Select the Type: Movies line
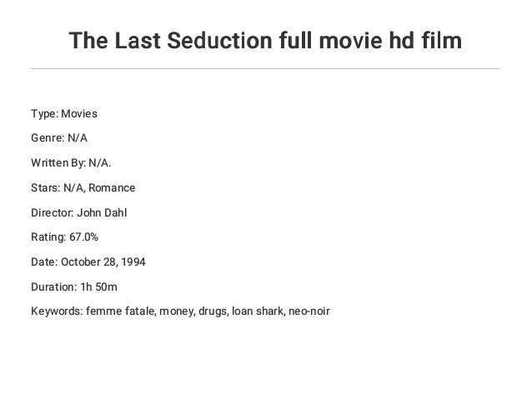532x399 pixels. [64, 113]
